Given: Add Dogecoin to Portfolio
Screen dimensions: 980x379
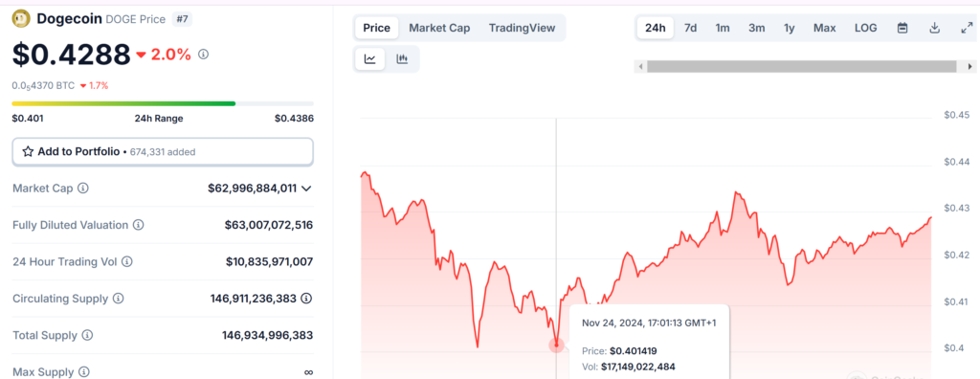Looking at the screenshot, I should pos(163,151).
